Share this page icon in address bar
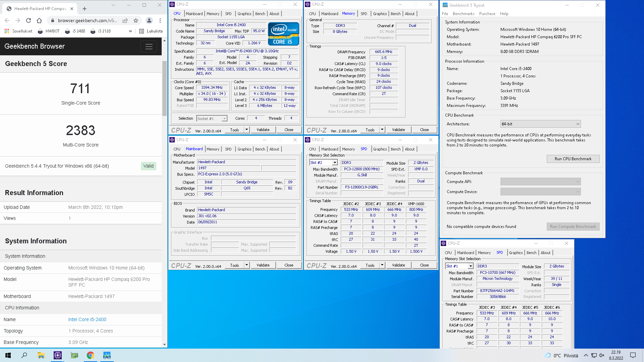 [x=125, y=20]
